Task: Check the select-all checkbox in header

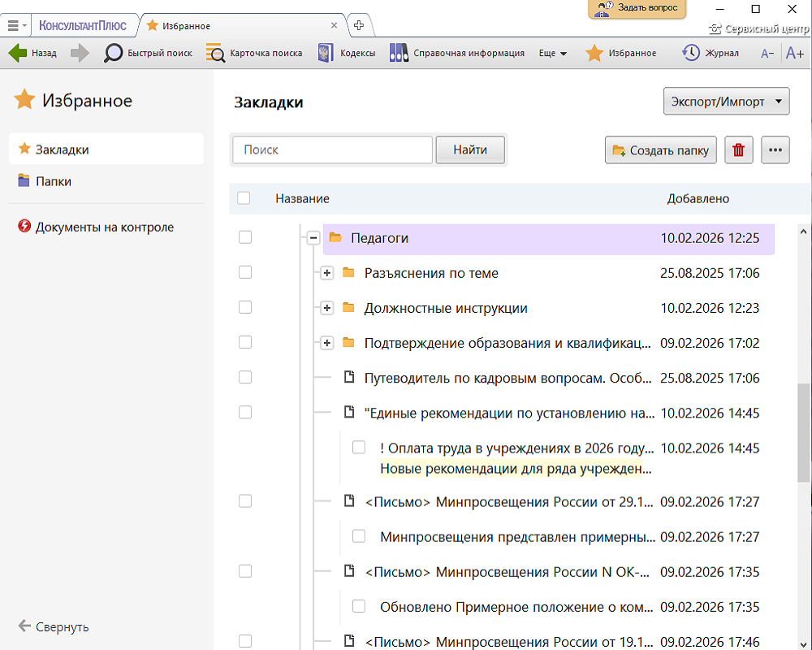Action: click(x=244, y=198)
